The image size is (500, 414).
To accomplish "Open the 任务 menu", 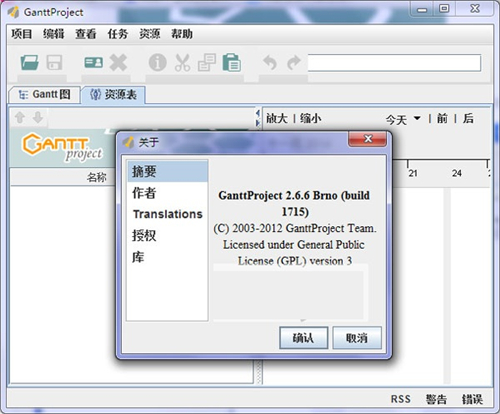I will pyautogui.click(x=118, y=34).
